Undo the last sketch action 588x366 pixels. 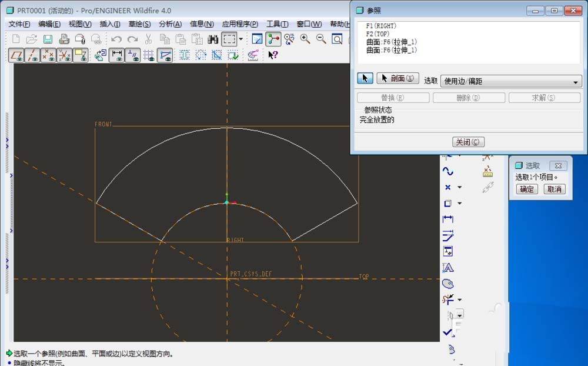[x=116, y=39]
